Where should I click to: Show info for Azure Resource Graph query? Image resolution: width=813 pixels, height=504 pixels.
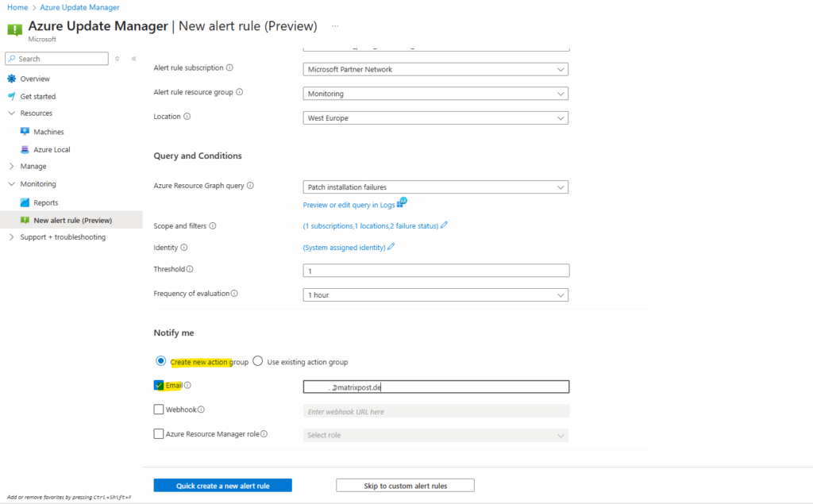(x=250, y=186)
